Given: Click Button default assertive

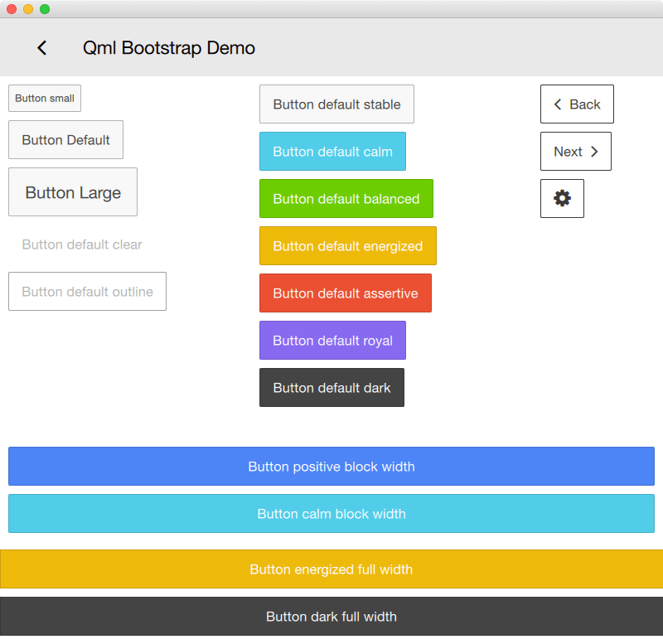Looking at the screenshot, I should (345, 293).
